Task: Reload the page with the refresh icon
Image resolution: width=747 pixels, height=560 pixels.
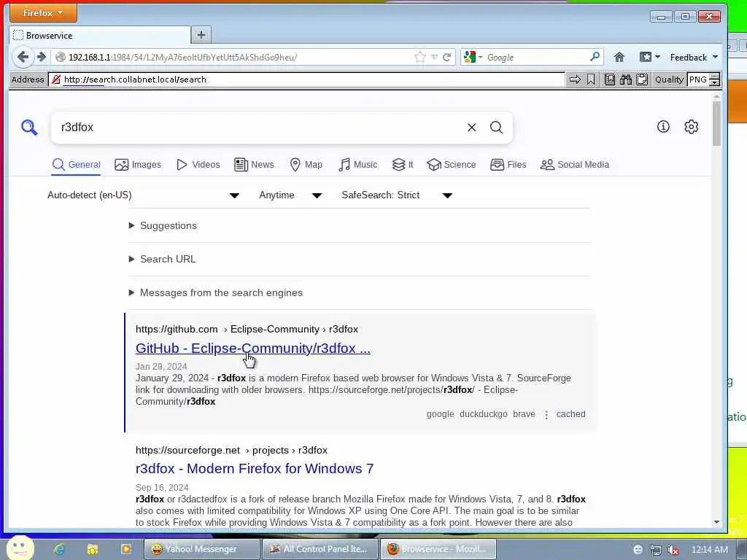Action: tap(447, 57)
